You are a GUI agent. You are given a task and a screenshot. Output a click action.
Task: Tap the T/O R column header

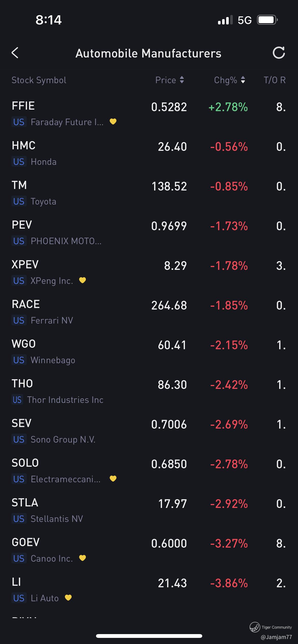pos(275,80)
